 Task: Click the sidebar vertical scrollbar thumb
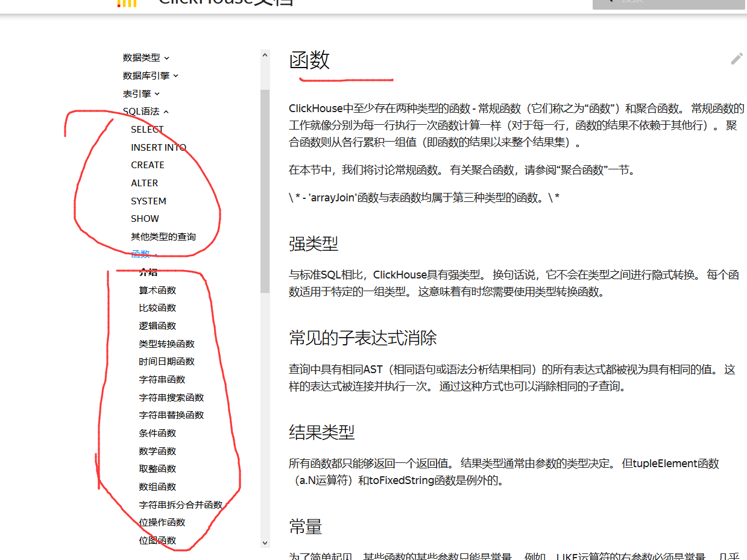coord(265,190)
